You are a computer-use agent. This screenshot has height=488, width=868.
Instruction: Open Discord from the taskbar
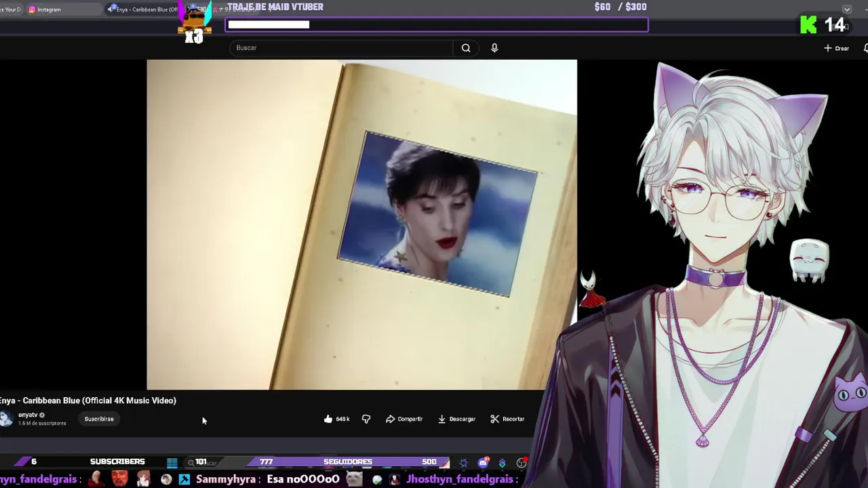click(x=483, y=463)
